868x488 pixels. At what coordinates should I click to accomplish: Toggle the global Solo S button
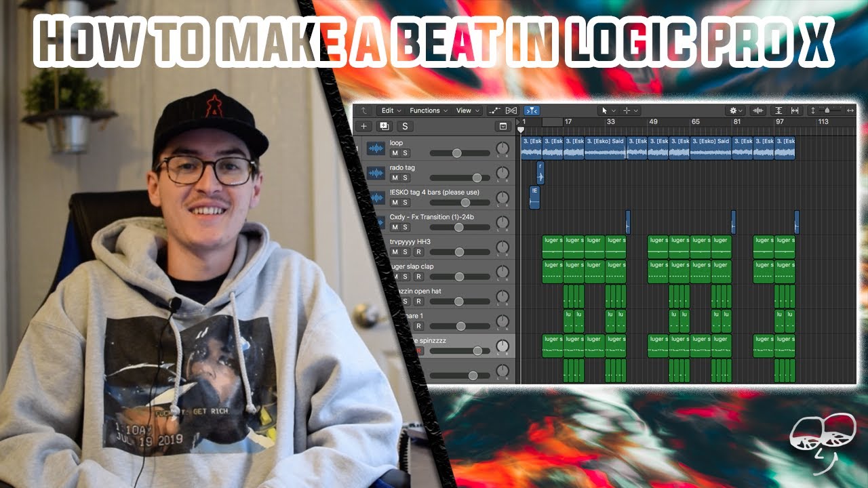tap(405, 126)
